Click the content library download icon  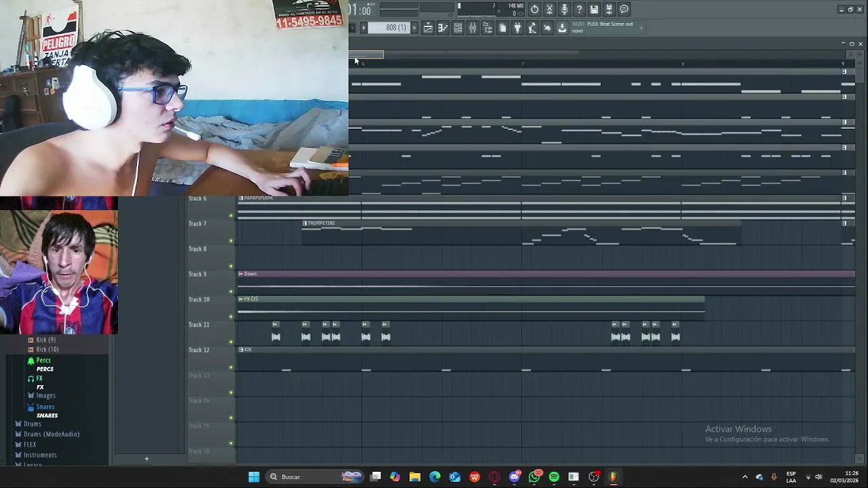coord(562,28)
